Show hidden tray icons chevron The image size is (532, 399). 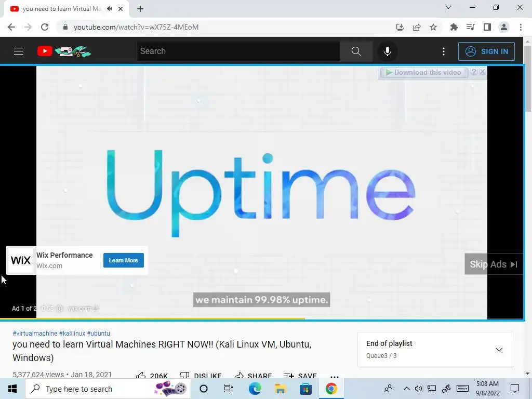click(x=406, y=389)
